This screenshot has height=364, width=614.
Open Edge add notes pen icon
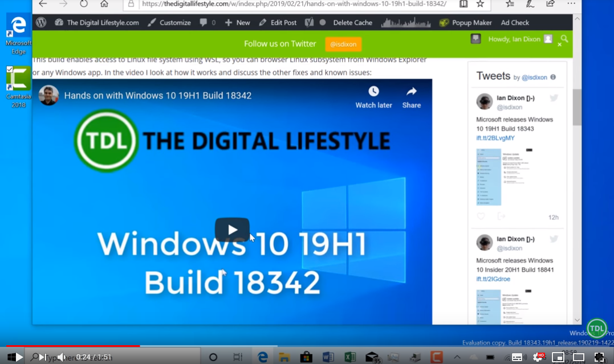[x=530, y=4]
